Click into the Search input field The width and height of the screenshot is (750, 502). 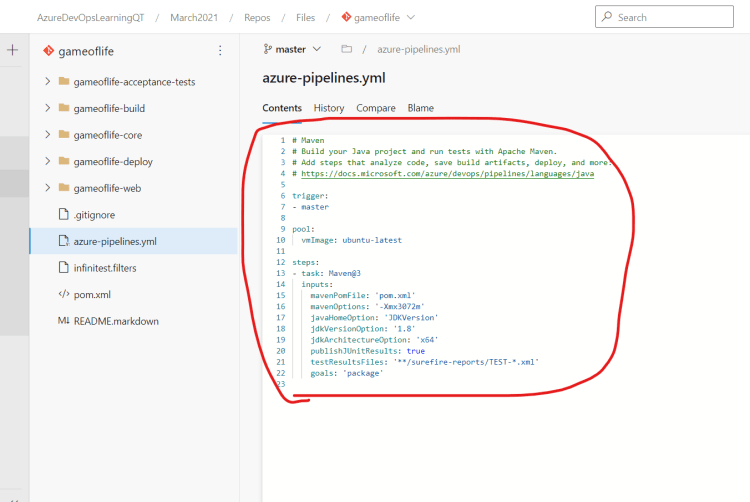664,17
